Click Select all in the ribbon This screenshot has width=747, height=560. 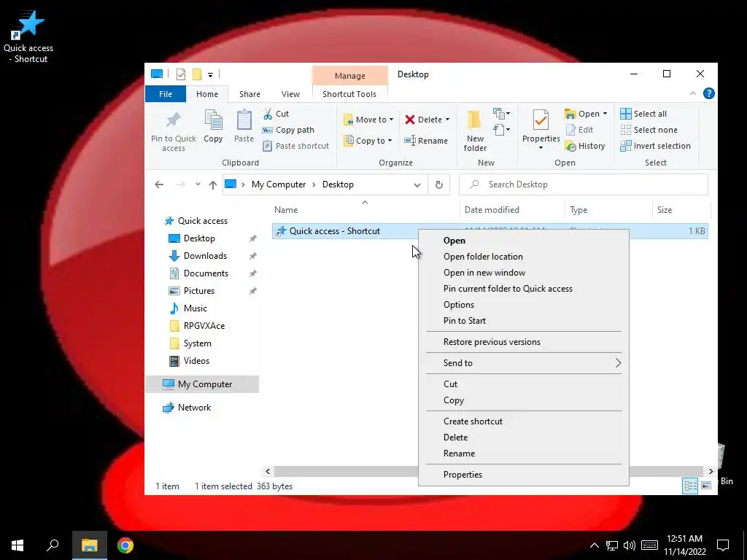[x=643, y=114]
